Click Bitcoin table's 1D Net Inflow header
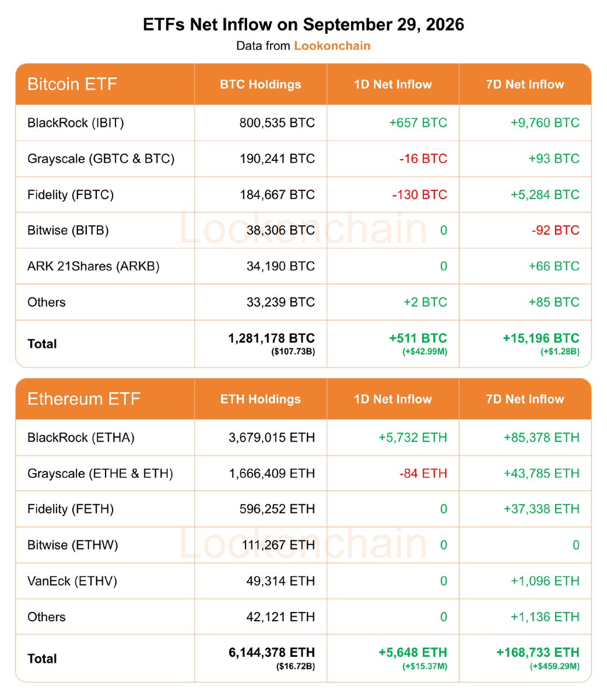The width and height of the screenshot is (607, 700). coord(392,84)
